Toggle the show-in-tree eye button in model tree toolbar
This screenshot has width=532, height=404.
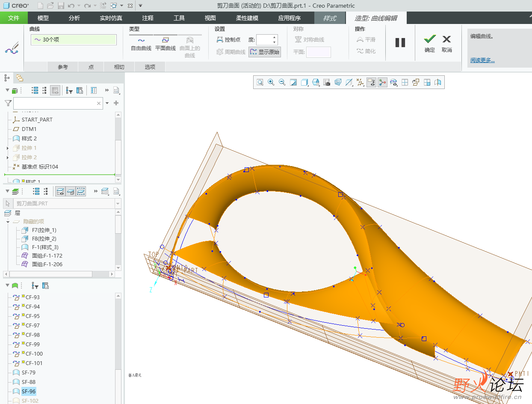tap(55, 90)
